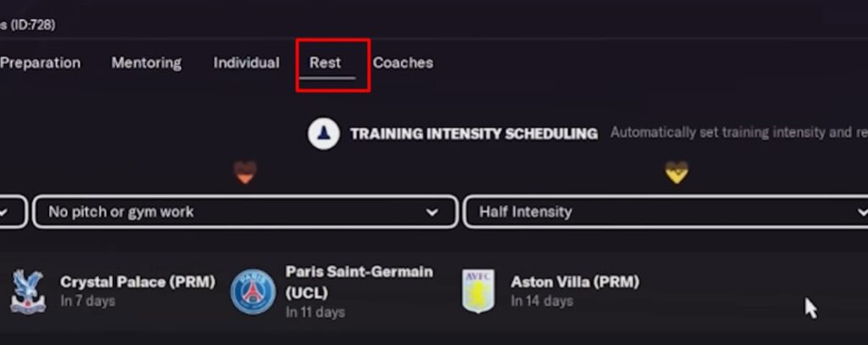The image size is (868, 345).
Task: Click the Crystal Palace (PRM) fixture name
Action: pyautogui.click(x=137, y=281)
